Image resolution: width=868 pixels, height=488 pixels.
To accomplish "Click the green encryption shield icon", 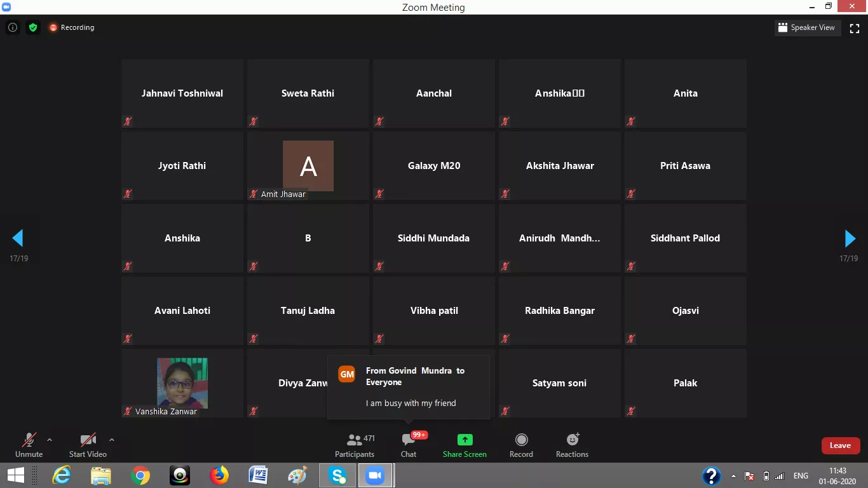I will 32,27.
